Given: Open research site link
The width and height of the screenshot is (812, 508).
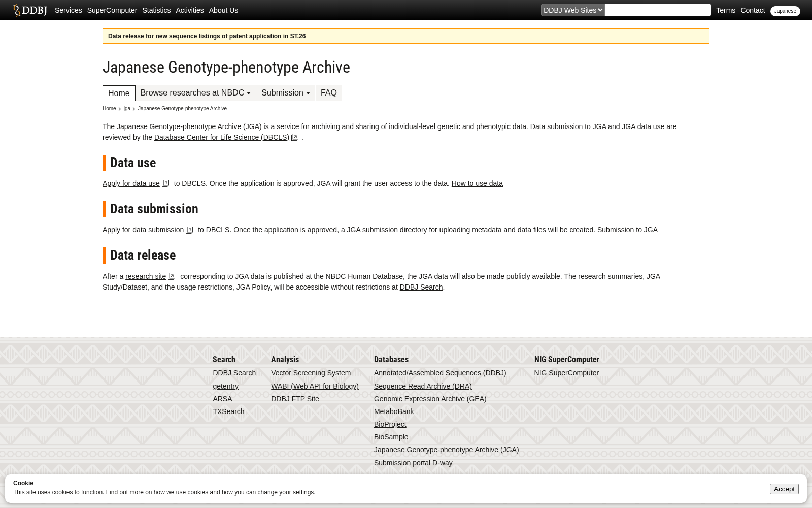Looking at the screenshot, I should 146,276.
